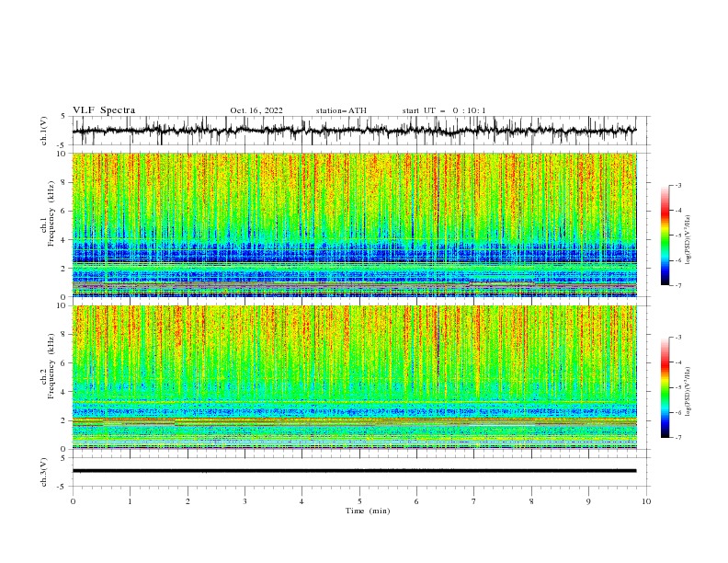Screen dimensions: 728x563
Task: Click time axis tick label "8"
Action: coord(531,501)
